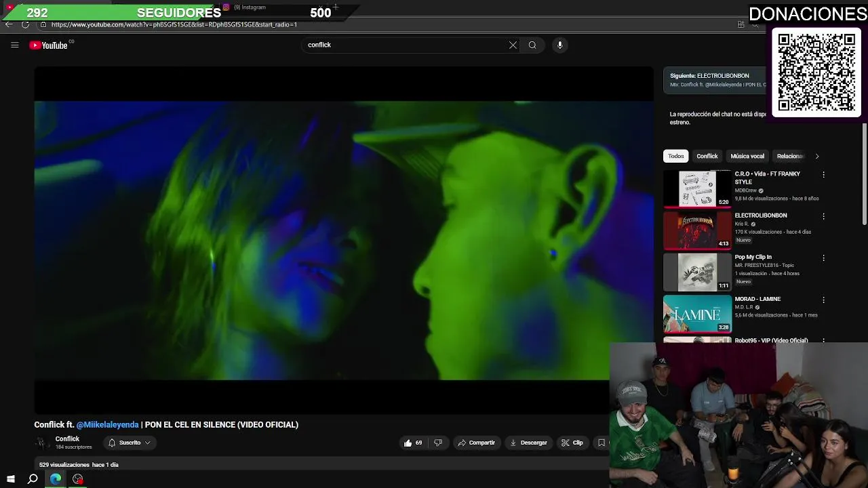Save the video with bookmark icon
Viewport: 868px width, 488px height.
coord(601,443)
